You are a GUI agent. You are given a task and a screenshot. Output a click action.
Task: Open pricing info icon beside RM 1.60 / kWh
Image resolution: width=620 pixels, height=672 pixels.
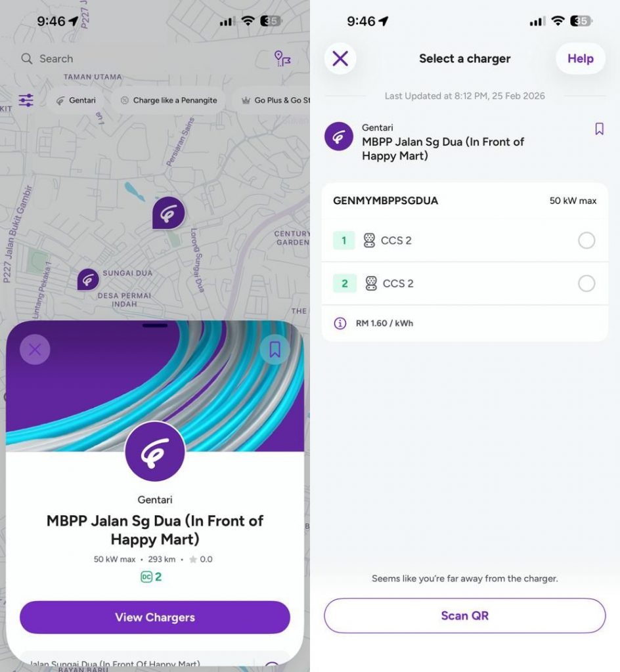[340, 323]
